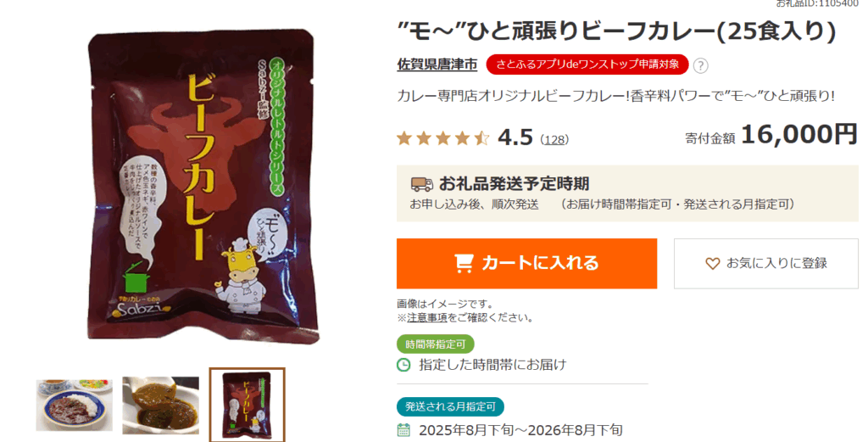Follow the 注意事項 notes link
This screenshot has height=442, width=868.
427,318
